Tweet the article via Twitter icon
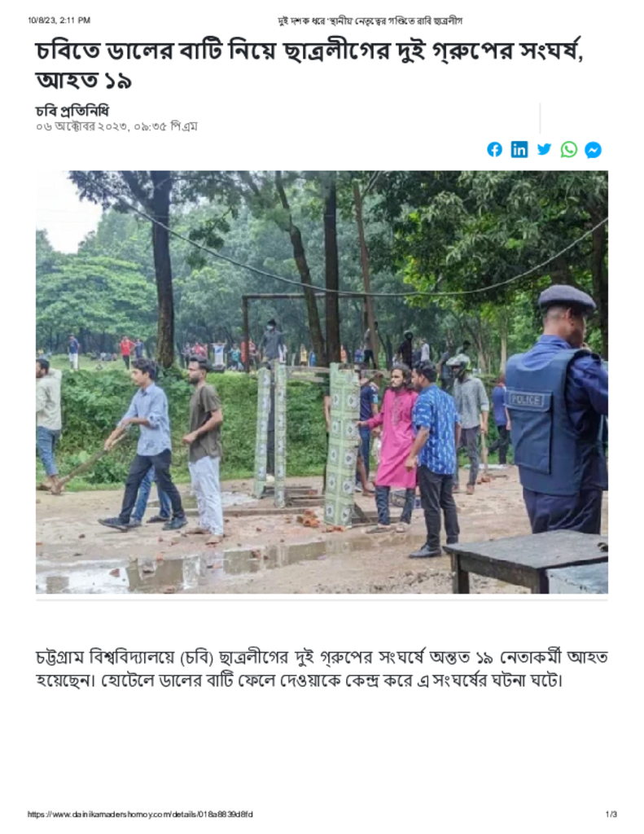 coord(544,150)
